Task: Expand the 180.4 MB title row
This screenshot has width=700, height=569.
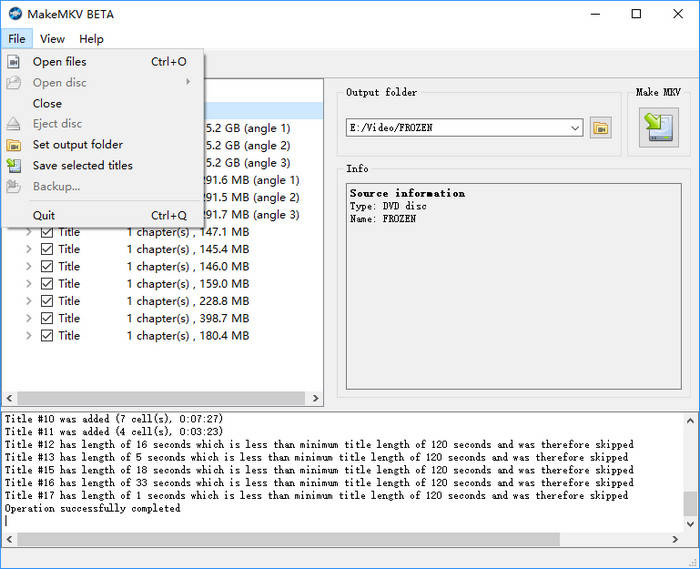Action: click(x=29, y=336)
